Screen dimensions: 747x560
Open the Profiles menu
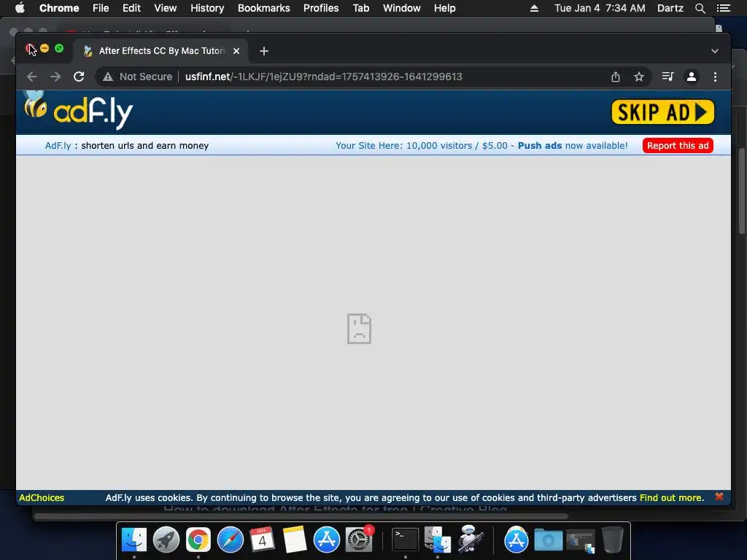(321, 8)
